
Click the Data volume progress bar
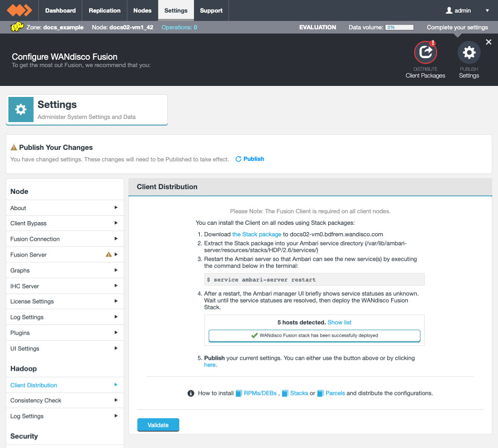click(399, 27)
